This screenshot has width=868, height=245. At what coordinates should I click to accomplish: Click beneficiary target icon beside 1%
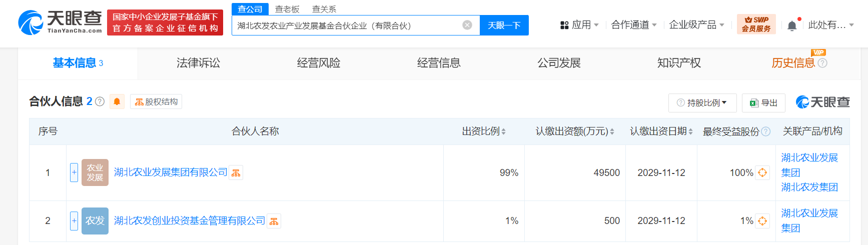tap(762, 220)
